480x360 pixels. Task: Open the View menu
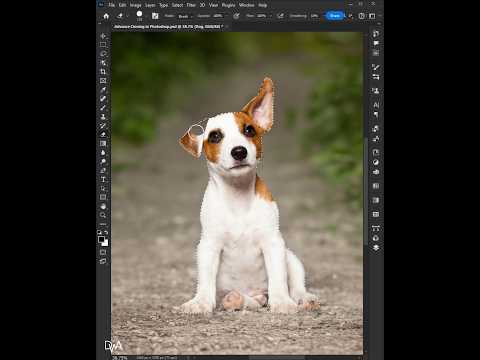[213, 5]
